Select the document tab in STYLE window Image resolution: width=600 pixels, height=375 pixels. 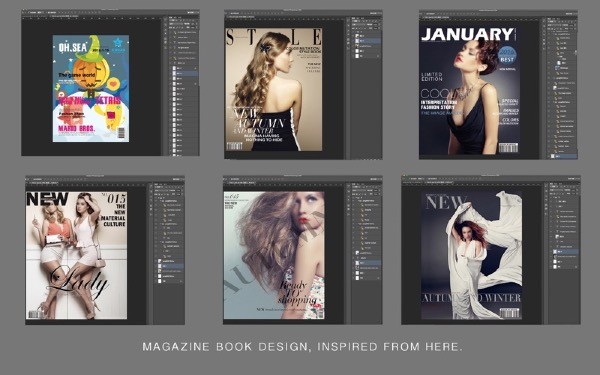241,17
